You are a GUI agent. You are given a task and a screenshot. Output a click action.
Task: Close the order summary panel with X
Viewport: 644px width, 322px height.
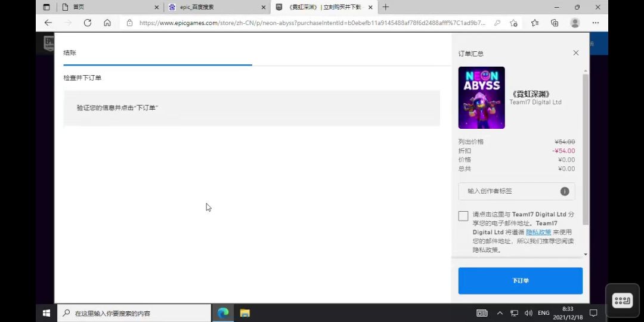[x=576, y=52]
